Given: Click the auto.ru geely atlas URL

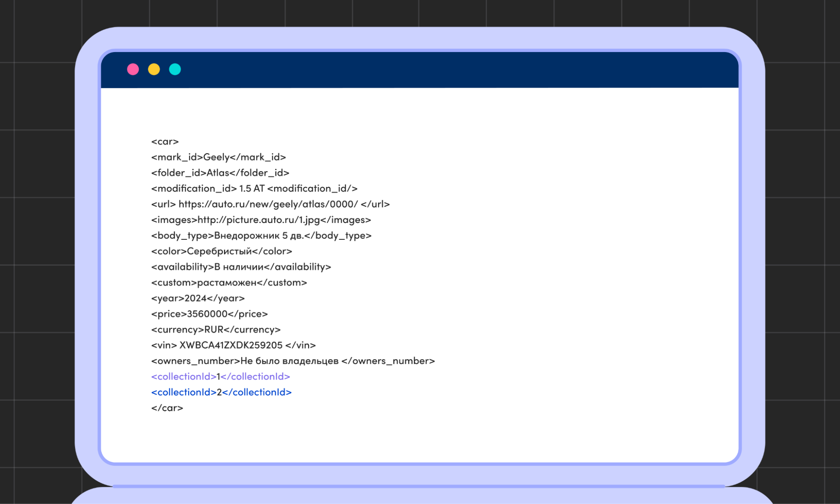Looking at the screenshot, I should [268, 204].
